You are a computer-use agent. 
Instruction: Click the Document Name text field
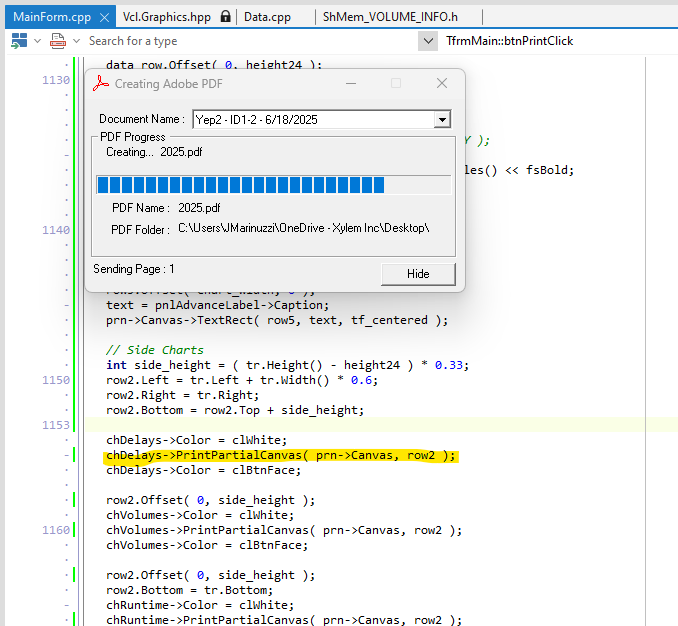point(313,120)
